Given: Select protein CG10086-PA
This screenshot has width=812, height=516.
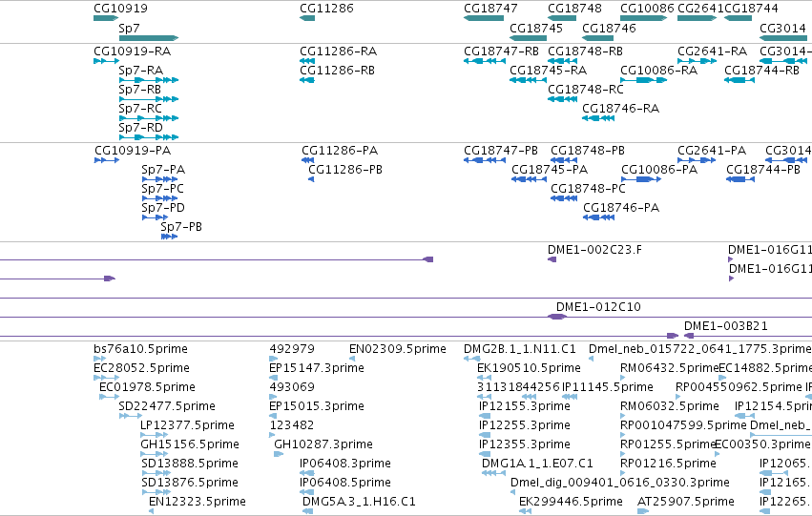Looking at the screenshot, I should [x=659, y=170].
